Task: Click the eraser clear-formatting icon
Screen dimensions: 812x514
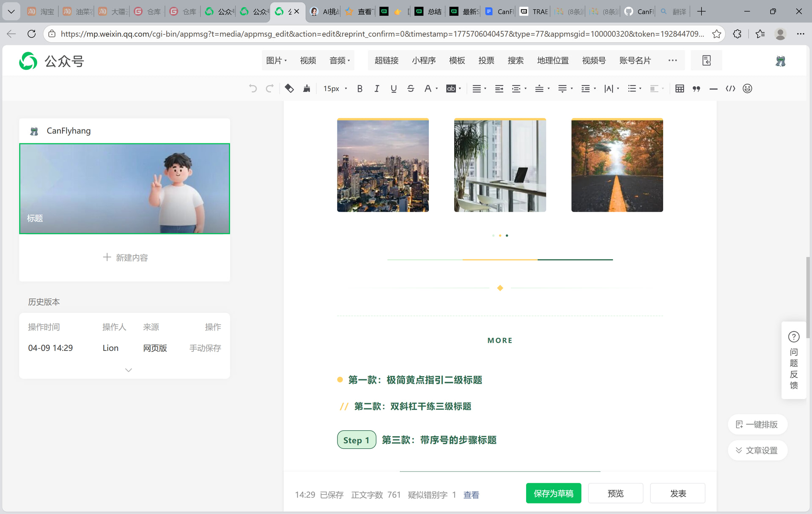Action: coord(289,88)
